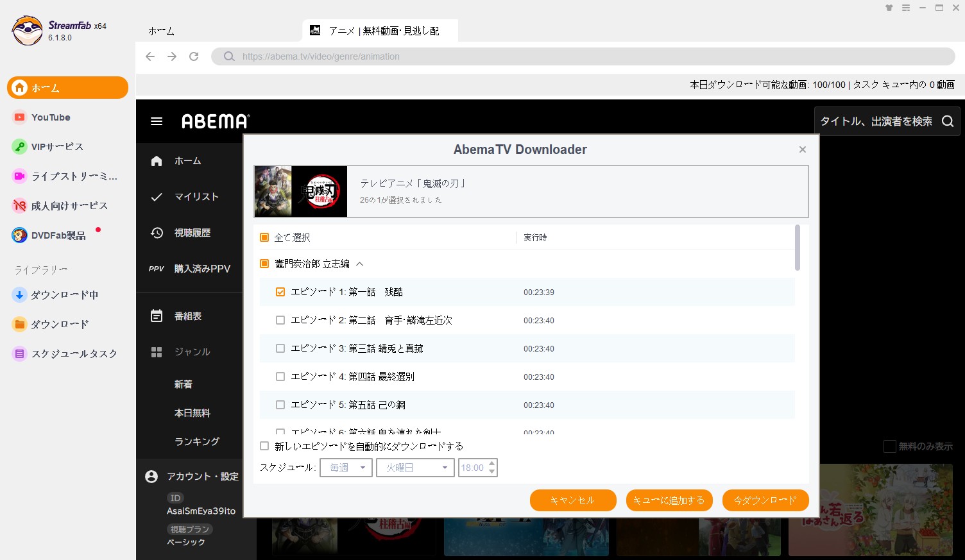Click the ABEMA logo

pos(216,121)
